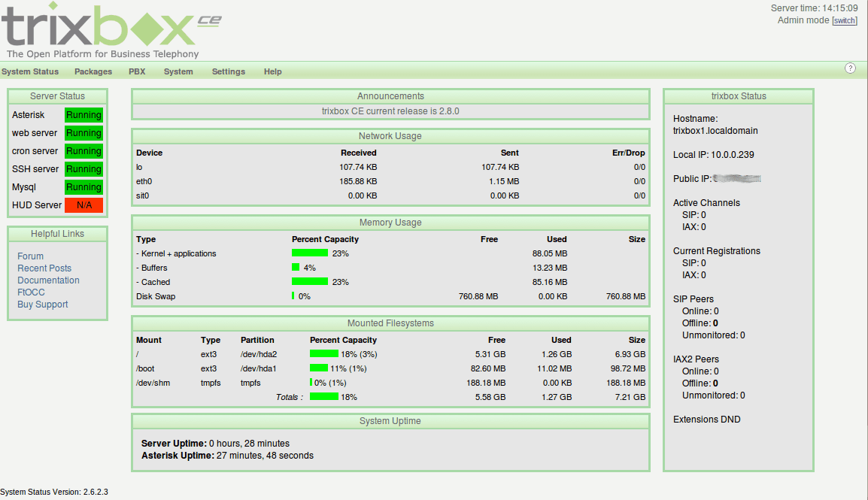Click the eth0 device row label
Screen dimensions: 868x500
[x=144, y=181]
